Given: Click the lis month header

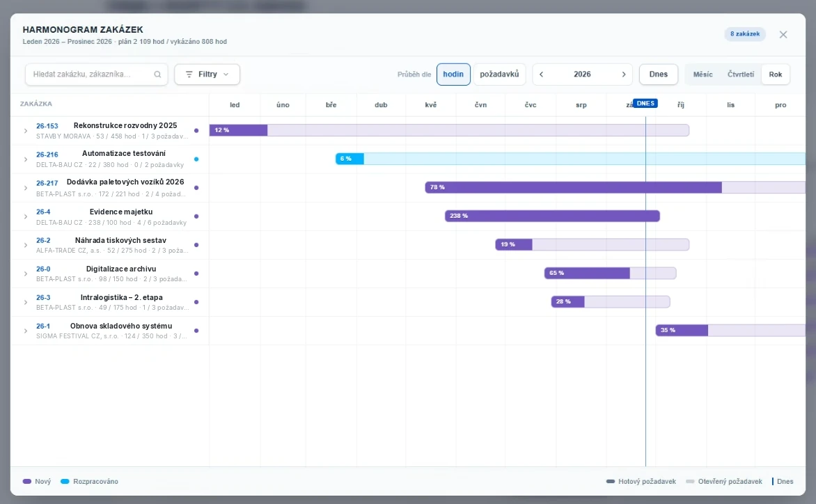Looking at the screenshot, I should coord(730,105).
